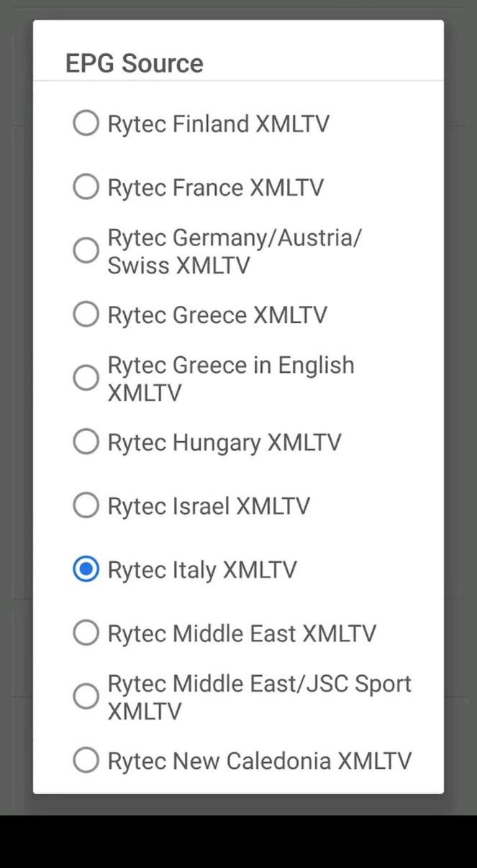Select the Rytec New Caledonia XMLTV radio button
This screenshot has width=477, height=868.
click(x=86, y=760)
